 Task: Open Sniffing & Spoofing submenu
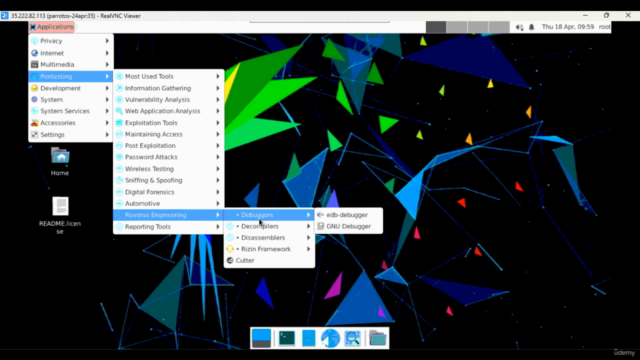169,180
